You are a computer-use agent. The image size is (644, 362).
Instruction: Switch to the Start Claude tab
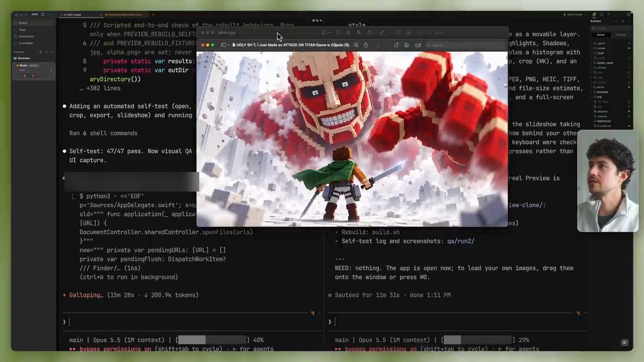coord(80,15)
